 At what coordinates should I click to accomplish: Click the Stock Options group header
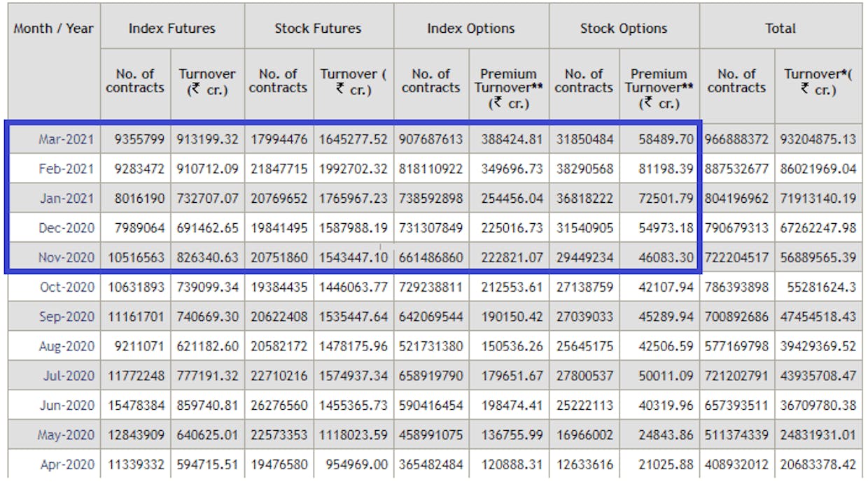point(624,29)
